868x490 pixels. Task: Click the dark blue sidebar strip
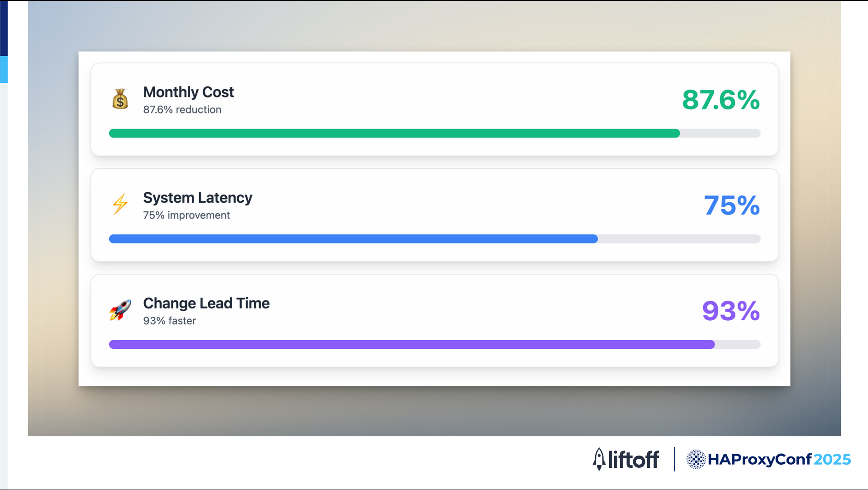(4, 28)
